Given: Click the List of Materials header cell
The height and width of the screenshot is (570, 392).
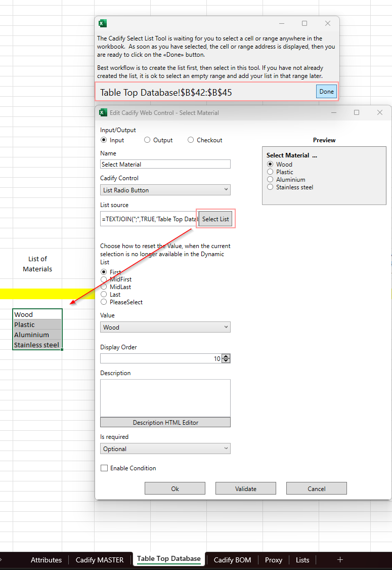Looking at the screenshot, I should tap(37, 264).
